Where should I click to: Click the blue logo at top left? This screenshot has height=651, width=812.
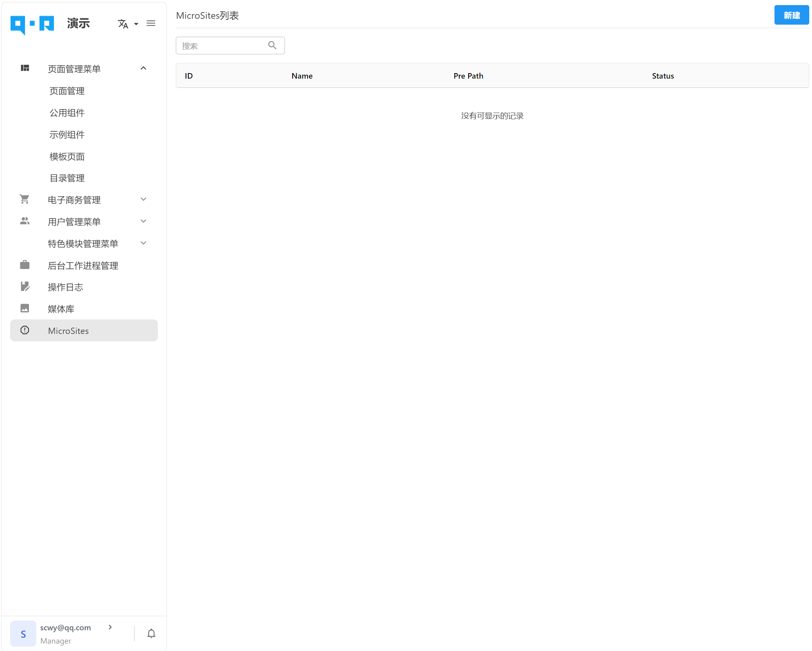click(32, 25)
